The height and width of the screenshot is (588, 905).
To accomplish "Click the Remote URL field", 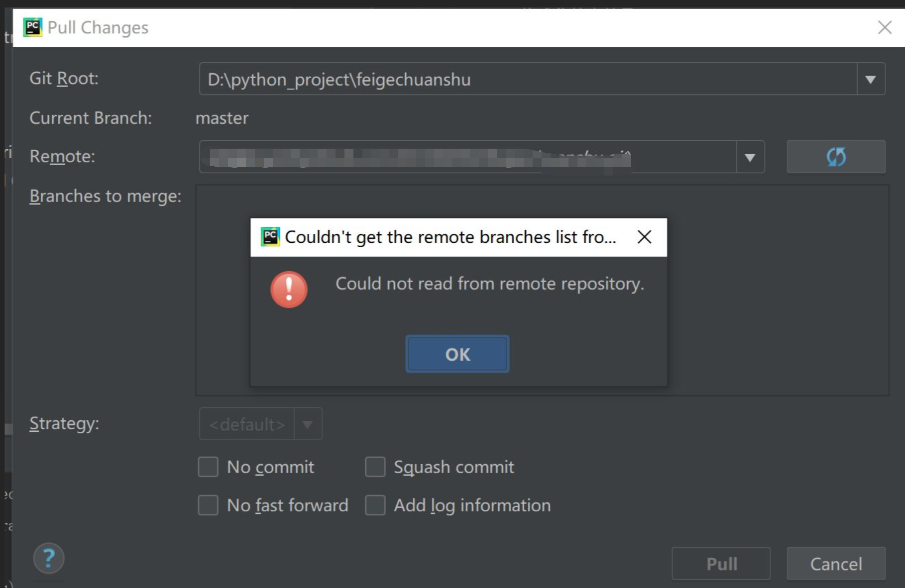I will (x=467, y=157).
